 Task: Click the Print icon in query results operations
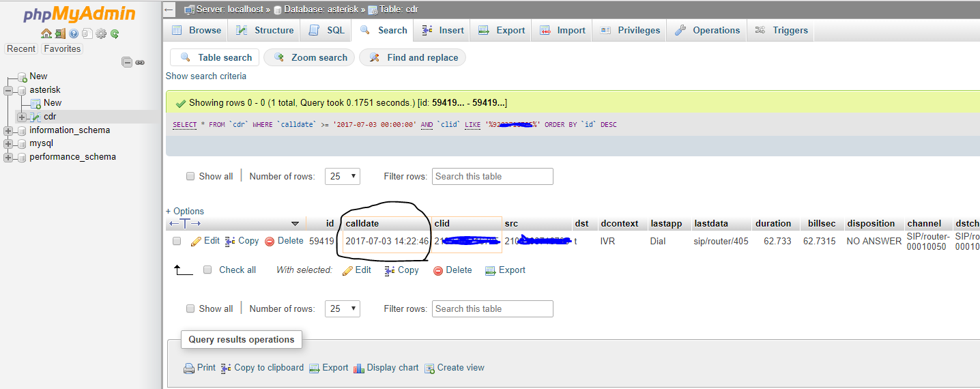189,369
